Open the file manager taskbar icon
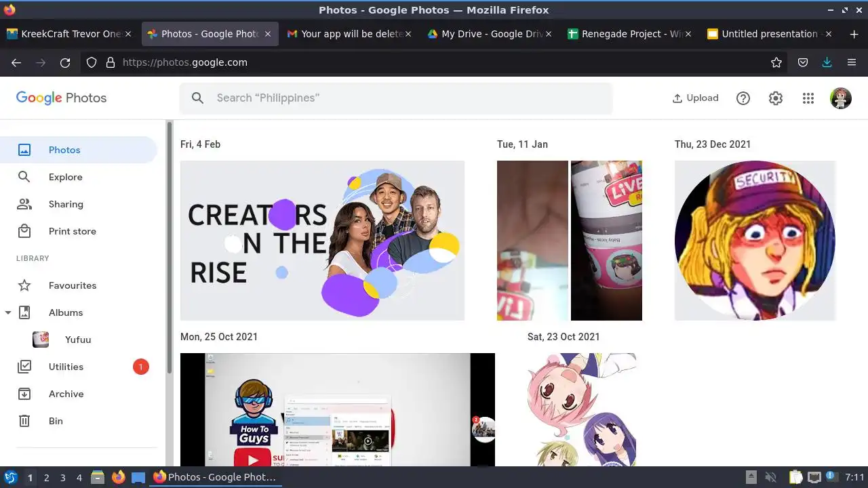Viewport: 868px width, 488px height. pos(97,477)
